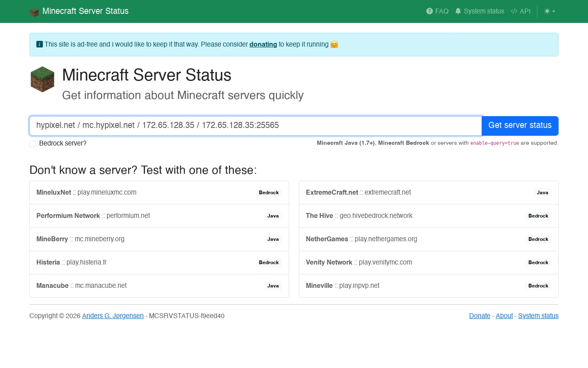
Task: Choose The Hive geo.hivebedrock.network
Action: [429, 216]
